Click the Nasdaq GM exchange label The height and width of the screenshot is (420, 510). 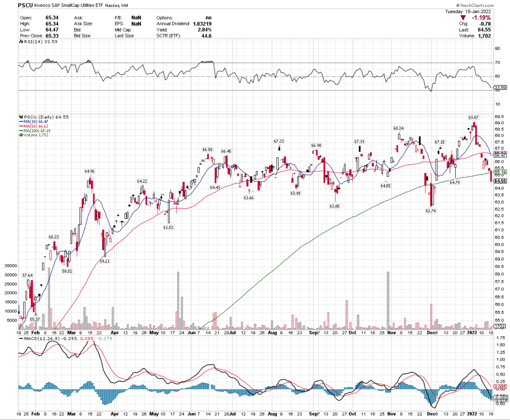[x=116, y=6]
